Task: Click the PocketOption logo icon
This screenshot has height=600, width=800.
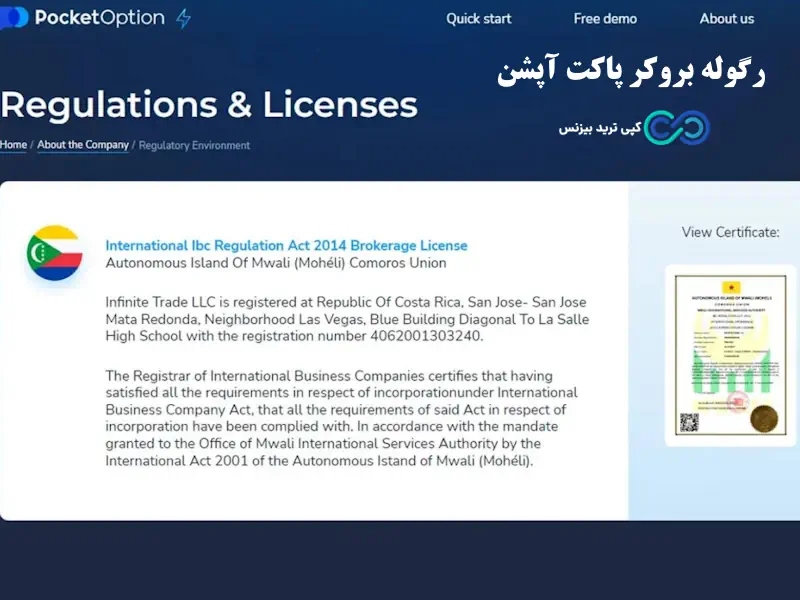Action: click(x=14, y=18)
